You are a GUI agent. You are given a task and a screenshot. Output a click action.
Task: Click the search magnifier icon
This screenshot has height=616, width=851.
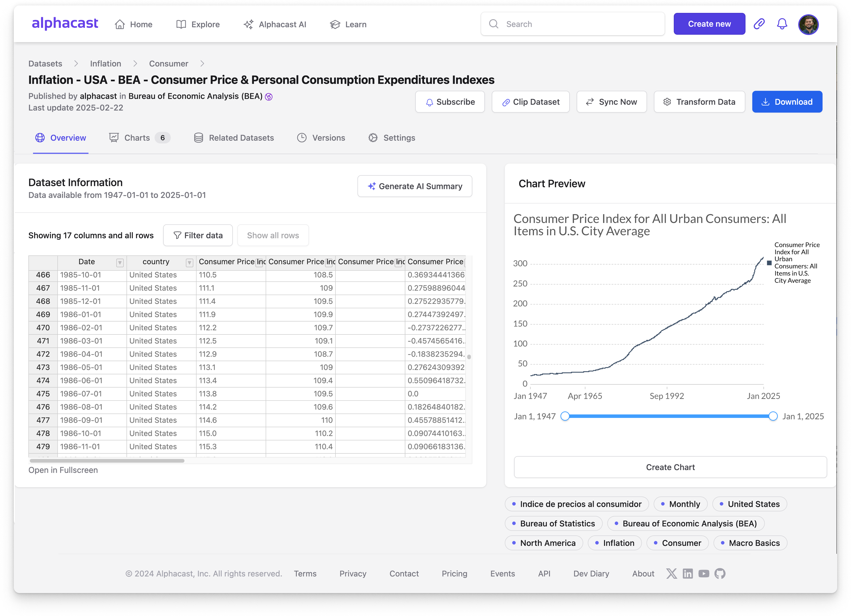pos(494,24)
